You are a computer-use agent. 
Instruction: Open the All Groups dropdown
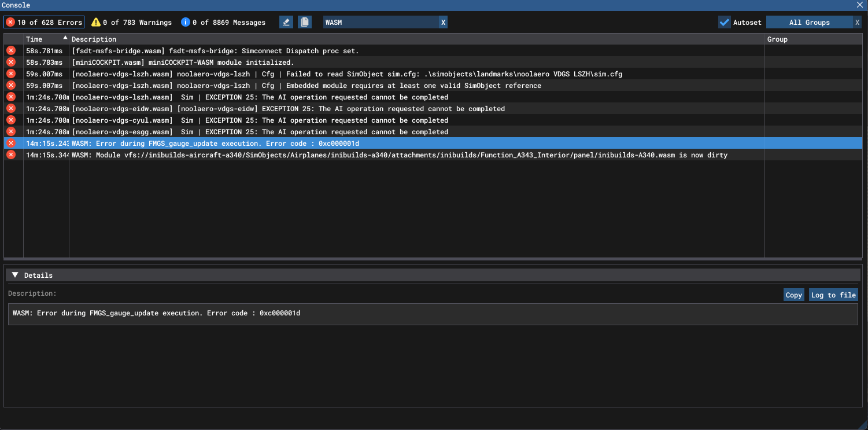point(809,22)
